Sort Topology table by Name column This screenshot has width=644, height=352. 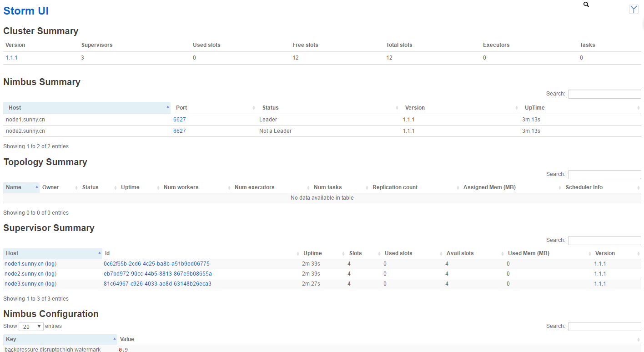click(21, 187)
